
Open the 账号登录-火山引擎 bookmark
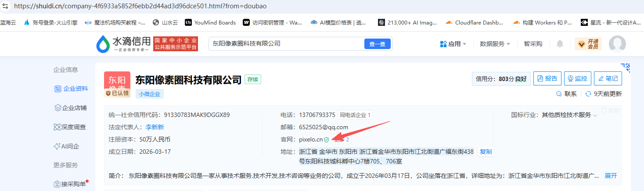click(x=51, y=22)
